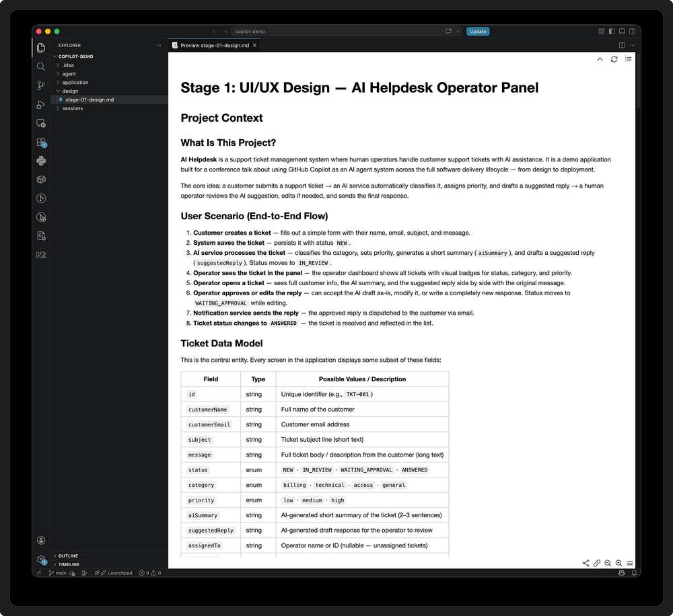The width and height of the screenshot is (673, 616).
Task: Click the main branch in status bar
Action: (x=57, y=573)
